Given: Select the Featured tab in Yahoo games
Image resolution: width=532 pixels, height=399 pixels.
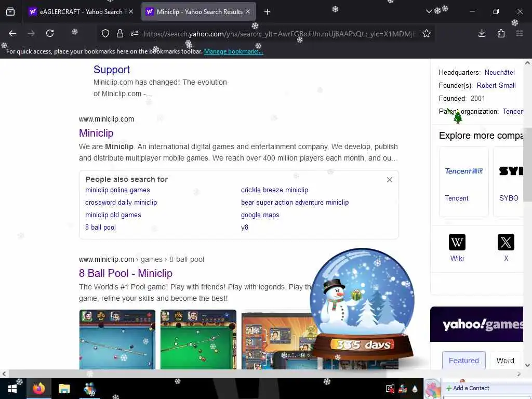Looking at the screenshot, I should 464,361.
